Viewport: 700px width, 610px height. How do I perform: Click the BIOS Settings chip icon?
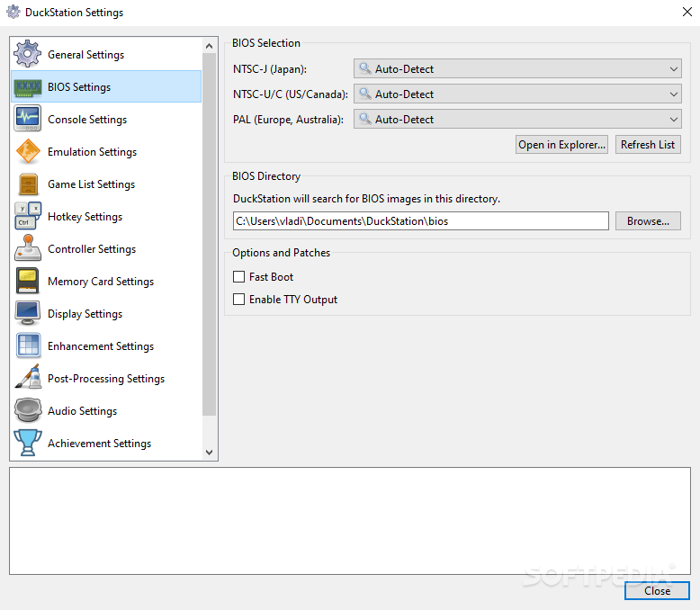[x=27, y=87]
